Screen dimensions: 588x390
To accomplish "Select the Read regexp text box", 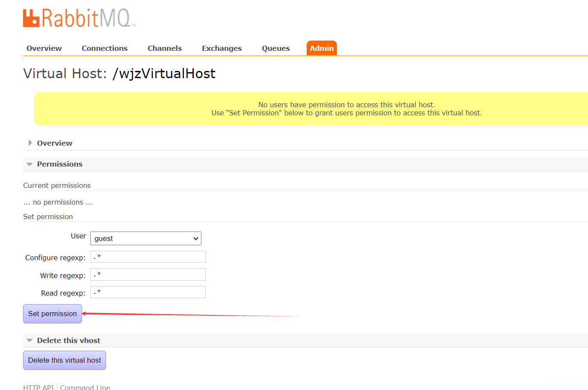I will click(148, 292).
